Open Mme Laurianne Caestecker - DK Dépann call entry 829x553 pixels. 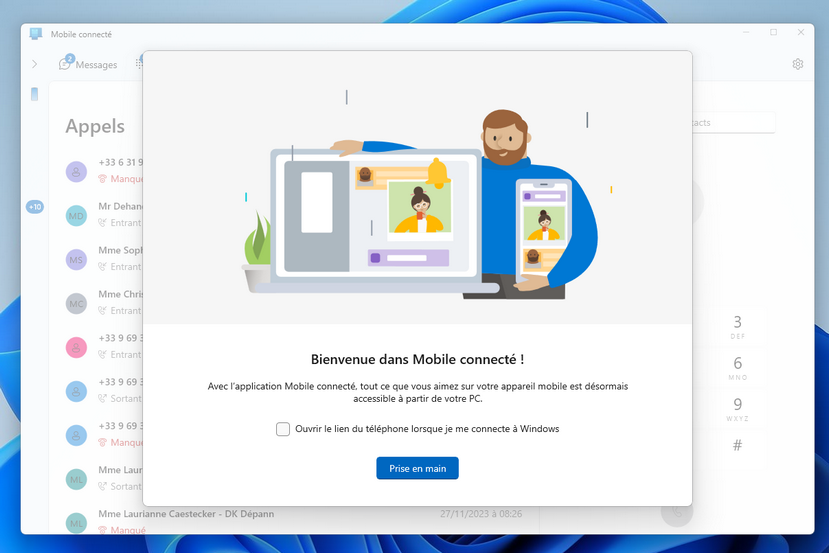(293, 521)
